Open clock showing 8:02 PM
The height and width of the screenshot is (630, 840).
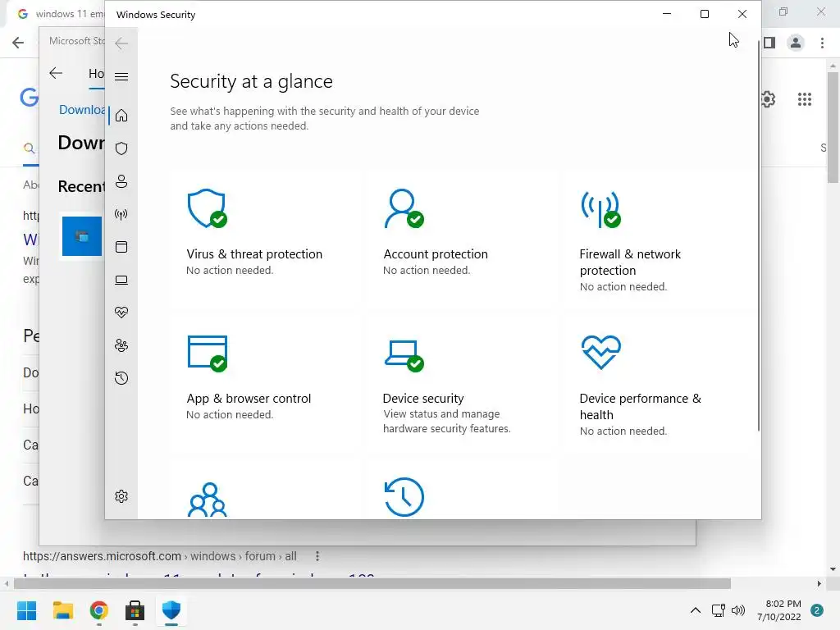coord(779,610)
